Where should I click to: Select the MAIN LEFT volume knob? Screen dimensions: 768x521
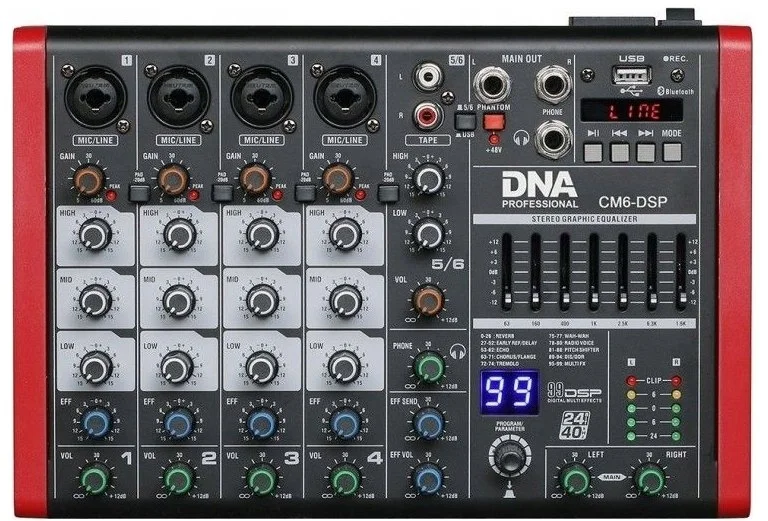click(x=574, y=479)
